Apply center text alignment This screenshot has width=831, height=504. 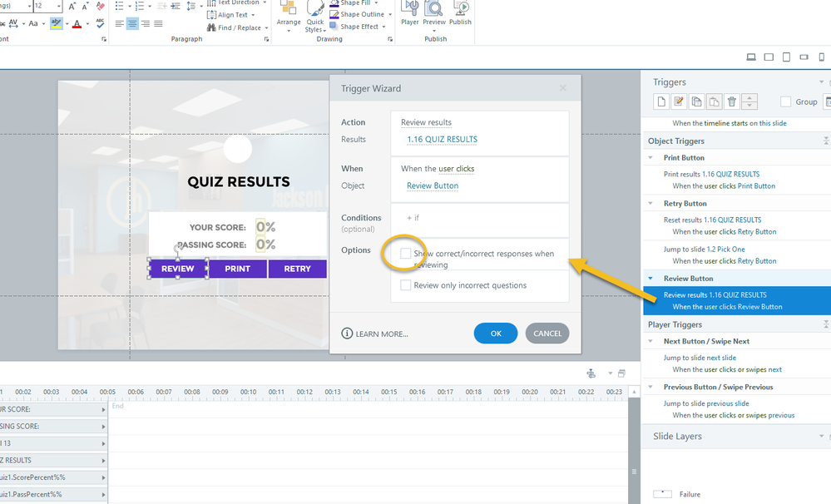click(x=132, y=23)
